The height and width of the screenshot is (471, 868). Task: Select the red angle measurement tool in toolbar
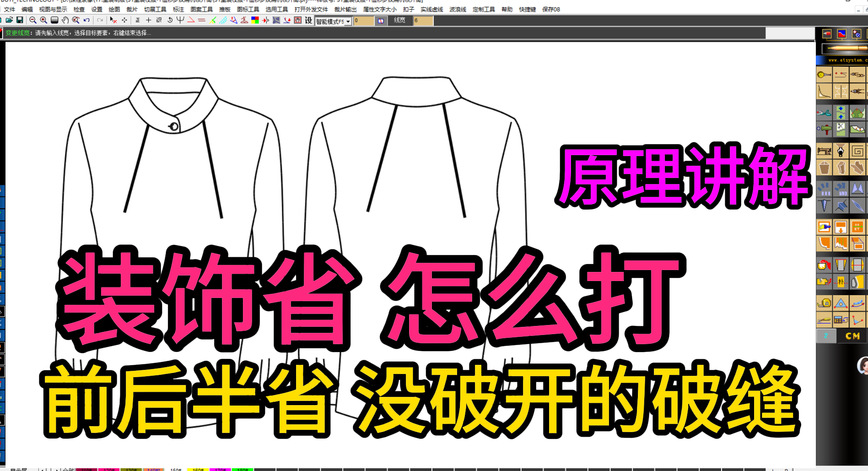click(190, 21)
